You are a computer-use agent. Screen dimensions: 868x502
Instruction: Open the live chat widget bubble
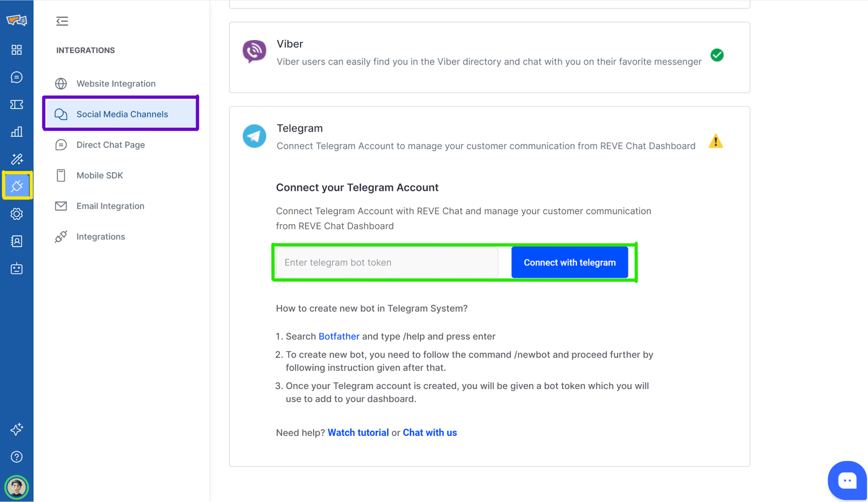pyautogui.click(x=847, y=480)
